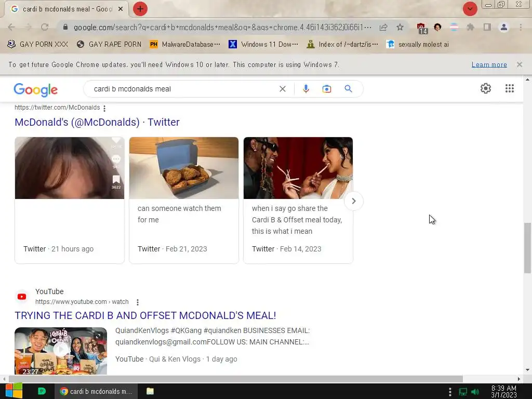The image size is (532, 399).
Task: Open the 'can someone watch them' tweet card
Action: tap(183, 200)
